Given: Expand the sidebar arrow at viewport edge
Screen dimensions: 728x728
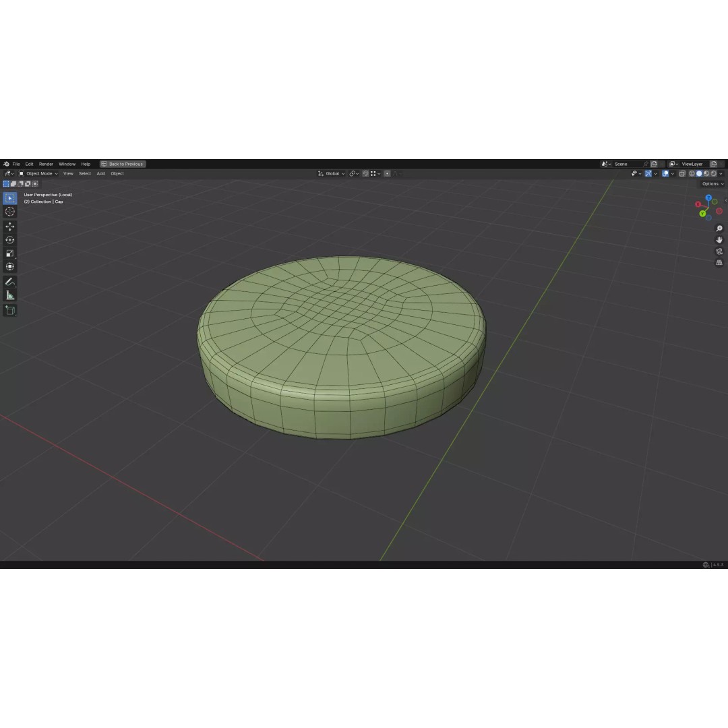Looking at the screenshot, I should pyautogui.click(x=726, y=201).
